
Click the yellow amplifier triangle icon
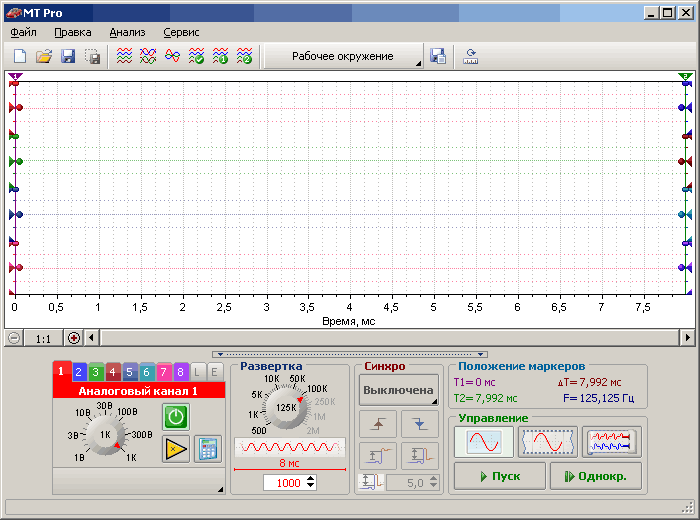pos(176,448)
